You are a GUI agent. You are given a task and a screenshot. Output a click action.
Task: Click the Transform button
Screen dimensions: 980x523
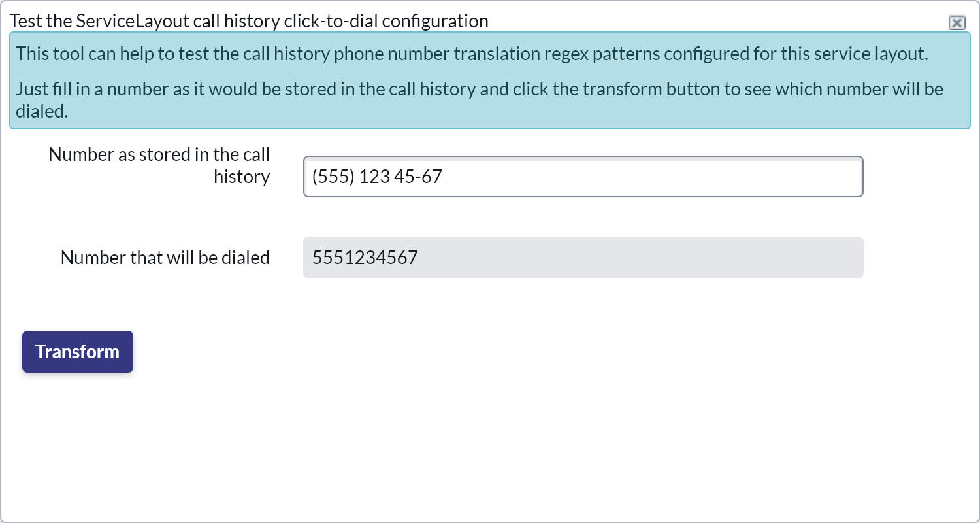click(x=78, y=352)
